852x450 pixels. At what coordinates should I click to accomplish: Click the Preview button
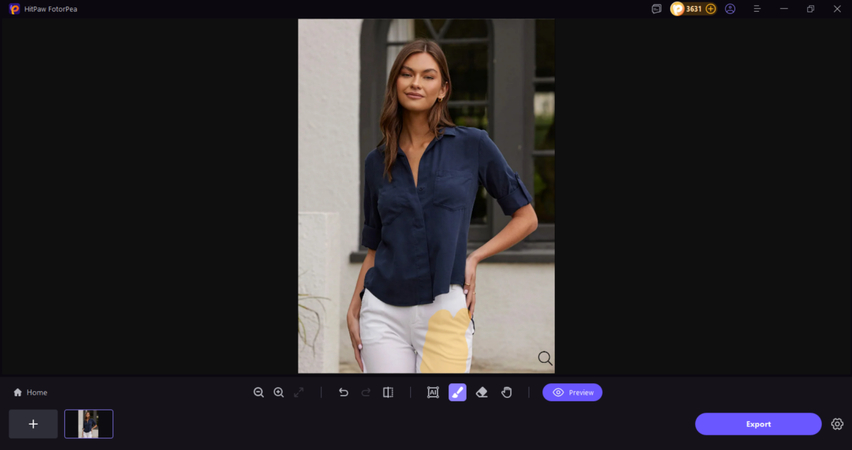click(572, 392)
